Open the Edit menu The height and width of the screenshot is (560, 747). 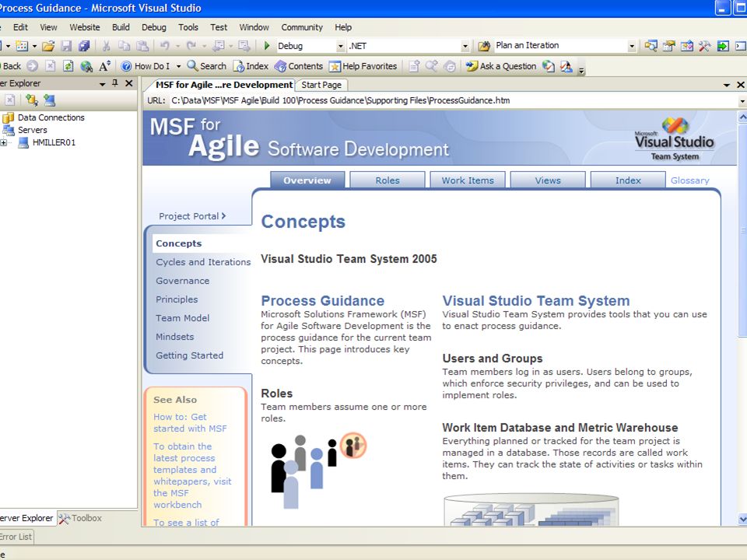pyautogui.click(x=20, y=27)
